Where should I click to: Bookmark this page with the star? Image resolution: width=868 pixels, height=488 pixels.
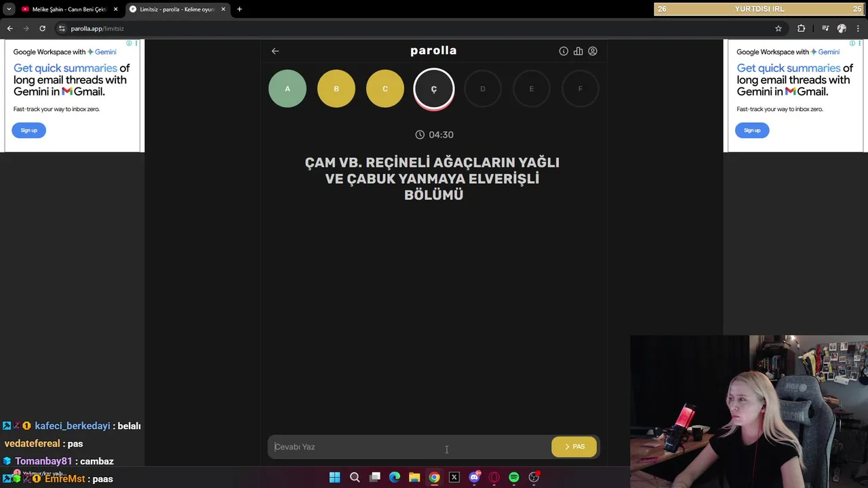(x=778, y=28)
